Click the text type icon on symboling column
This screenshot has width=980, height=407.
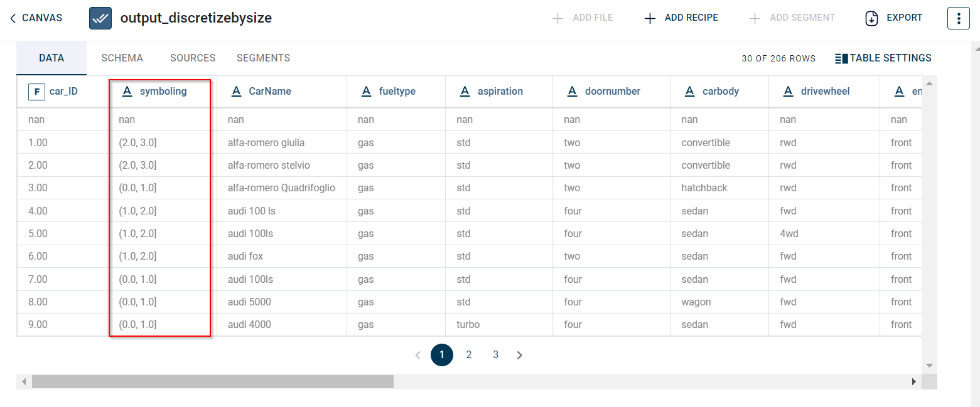tap(127, 92)
